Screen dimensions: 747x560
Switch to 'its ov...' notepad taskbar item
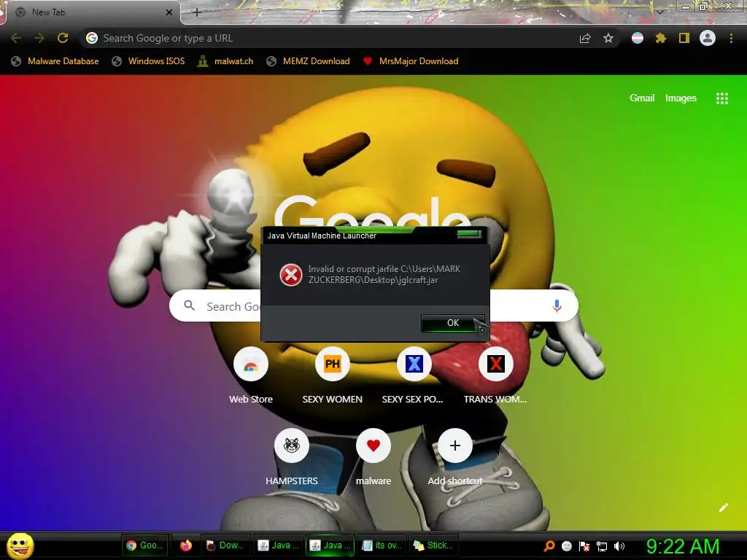(382, 545)
